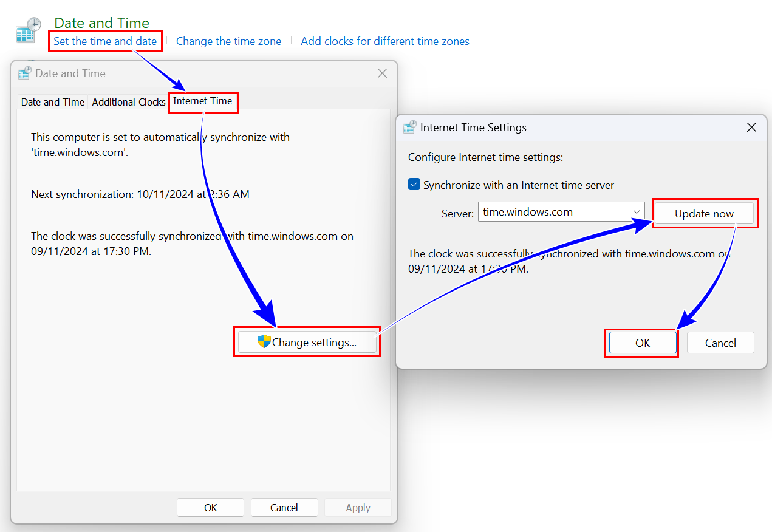Select the Internet Time tab
772x532 pixels.
pyautogui.click(x=202, y=101)
